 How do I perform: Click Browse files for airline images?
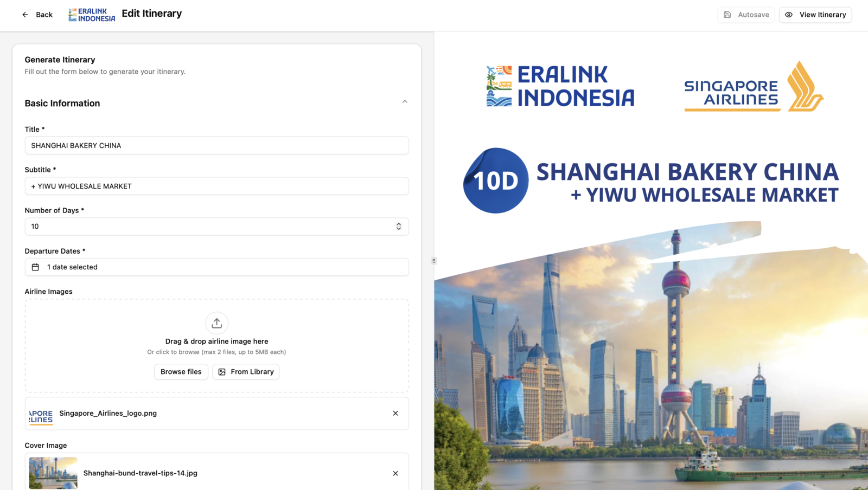pyautogui.click(x=181, y=372)
